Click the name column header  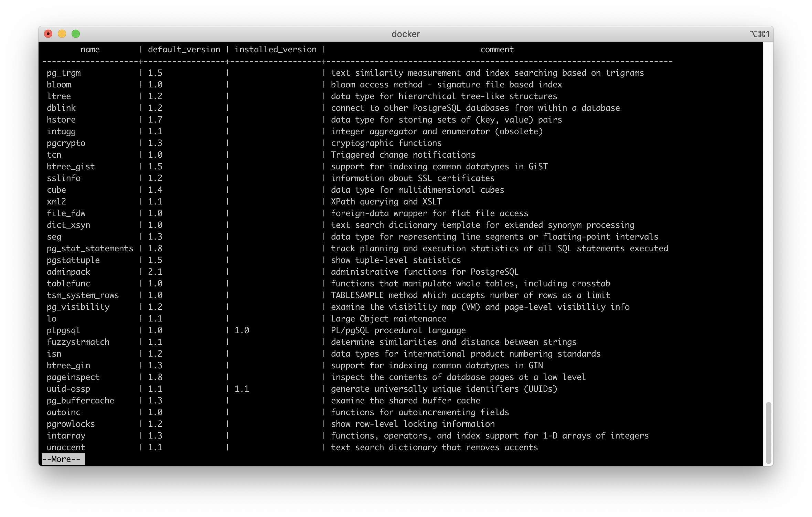click(90, 50)
